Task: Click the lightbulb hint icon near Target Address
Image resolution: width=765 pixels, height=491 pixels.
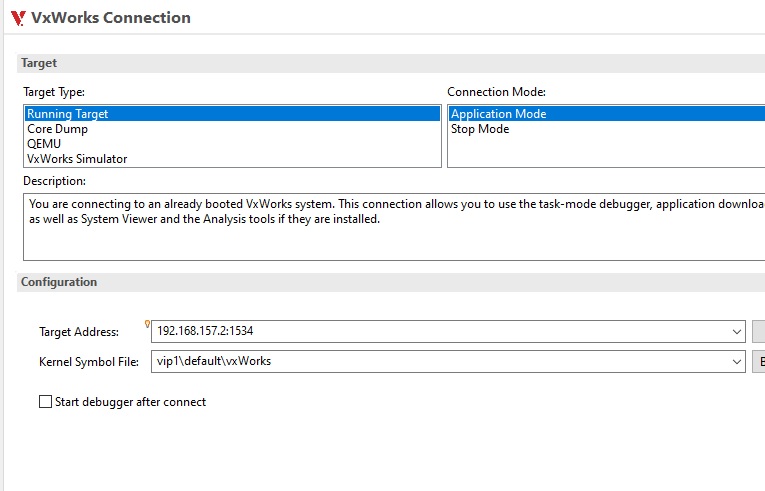Action: click(147, 324)
